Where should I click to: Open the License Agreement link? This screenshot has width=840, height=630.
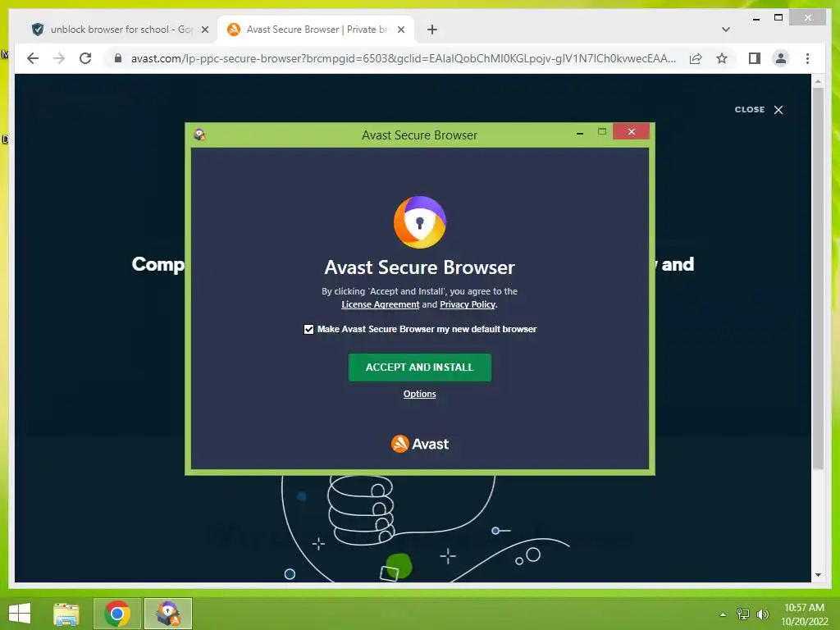[x=381, y=304]
